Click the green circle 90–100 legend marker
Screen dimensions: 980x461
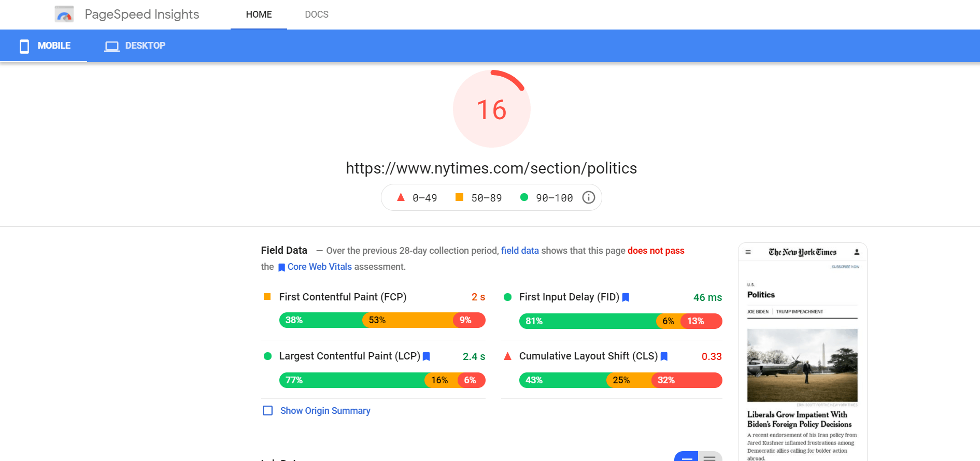(x=524, y=197)
